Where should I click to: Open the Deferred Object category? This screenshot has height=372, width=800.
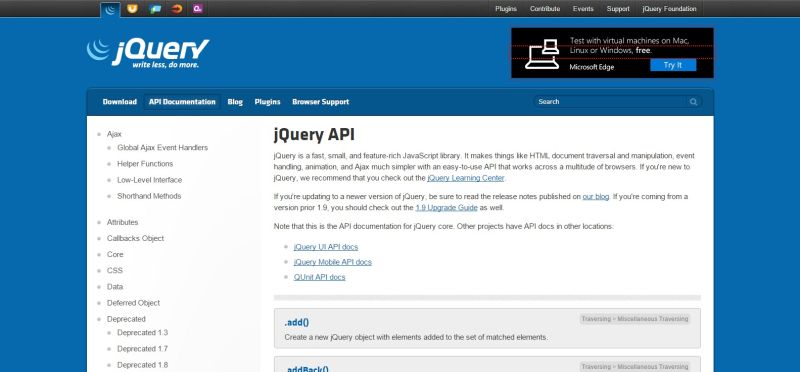[133, 303]
